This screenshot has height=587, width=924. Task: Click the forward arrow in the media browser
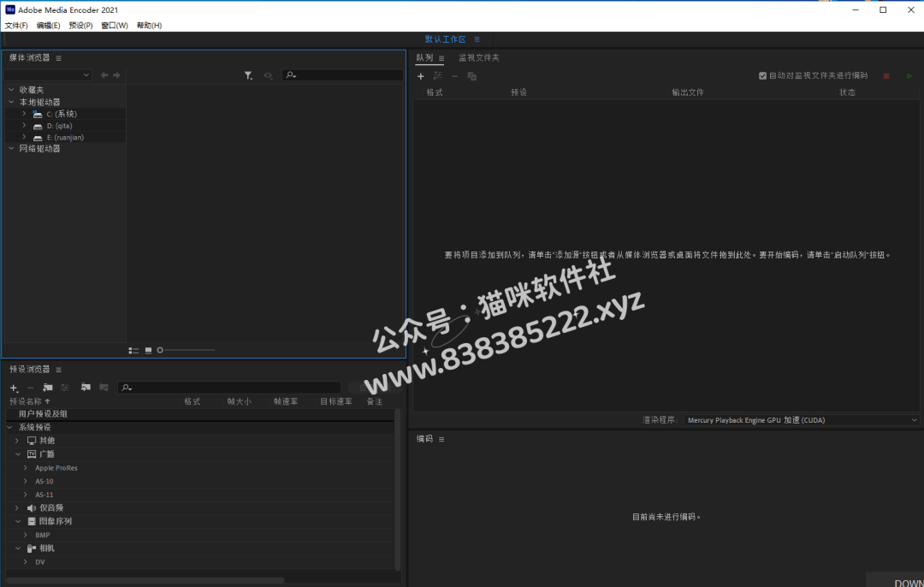pyautogui.click(x=116, y=75)
